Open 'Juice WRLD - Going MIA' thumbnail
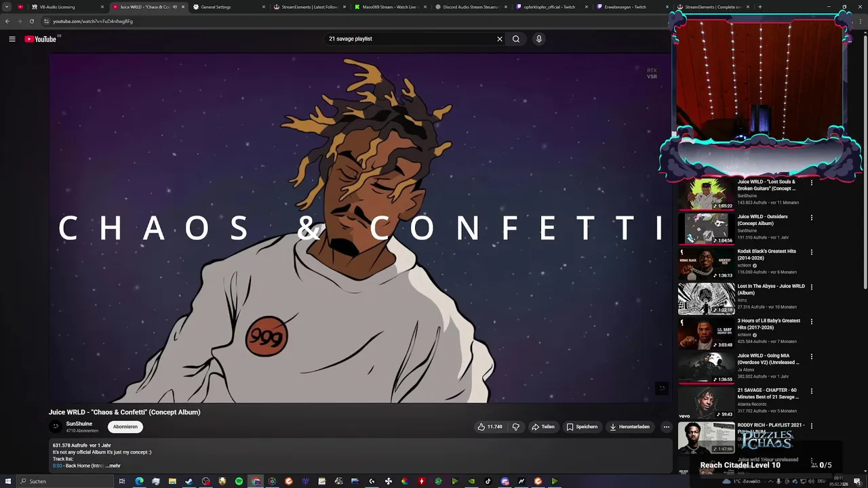 pyautogui.click(x=706, y=367)
